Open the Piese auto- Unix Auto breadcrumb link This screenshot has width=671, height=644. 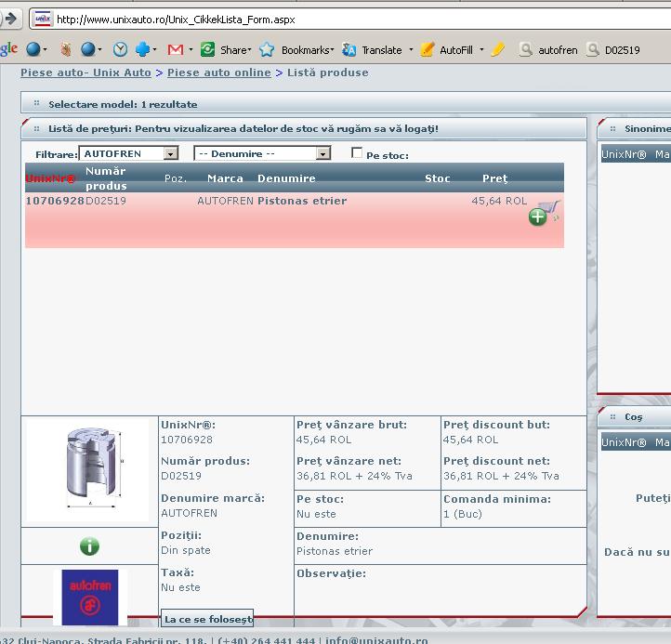pyautogui.click(x=86, y=72)
